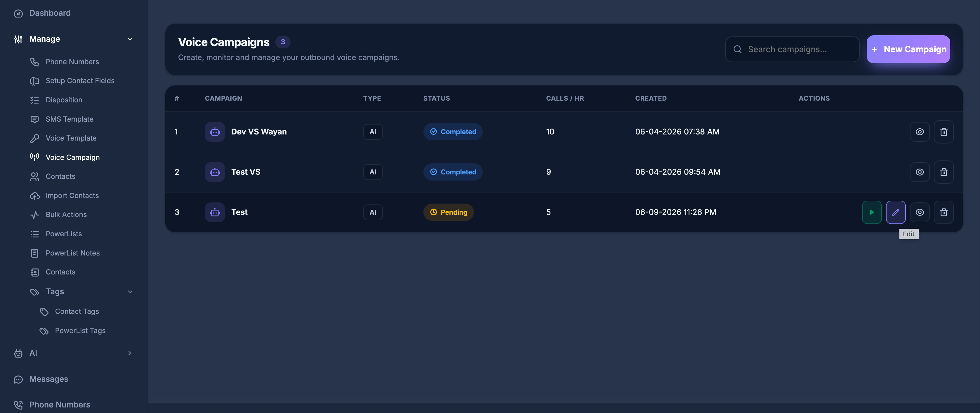Open PowerList Notes page

tap(72, 253)
